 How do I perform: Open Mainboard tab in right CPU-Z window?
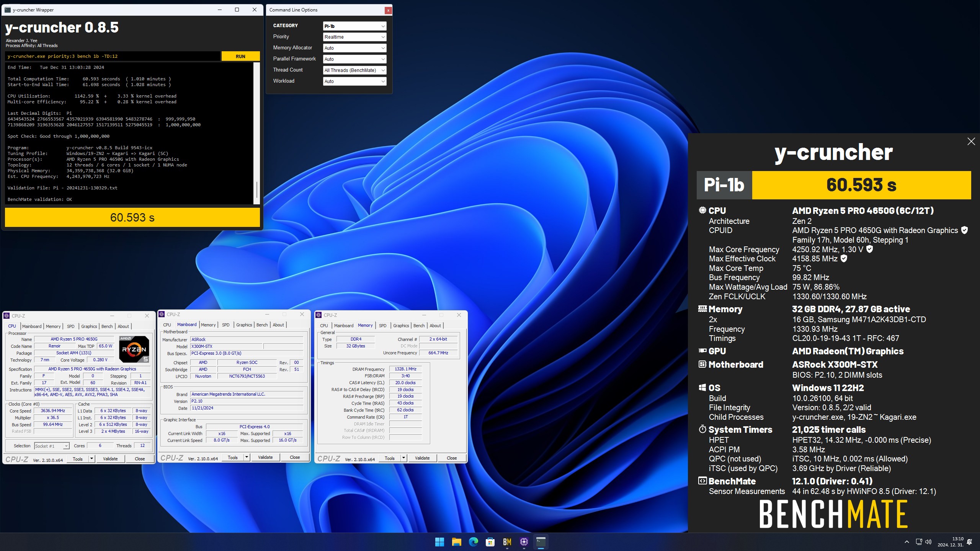click(x=344, y=326)
